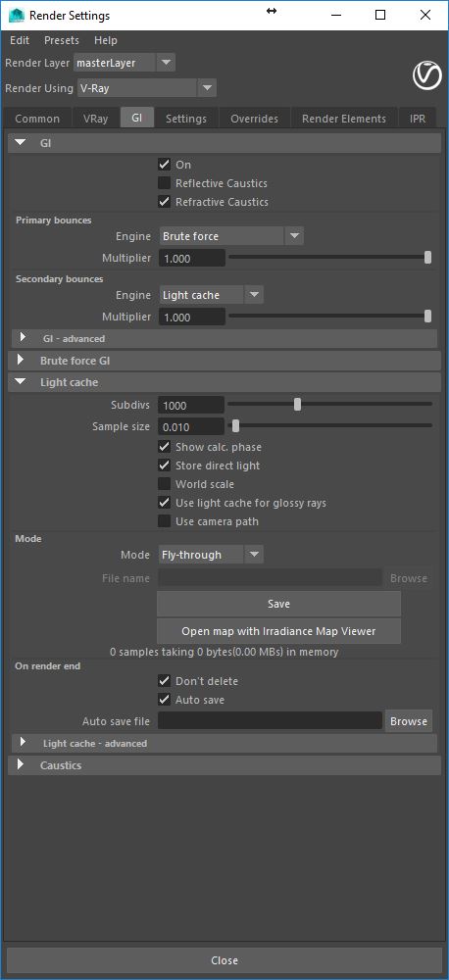Click the V-Ray logo icon

coord(427,76)
